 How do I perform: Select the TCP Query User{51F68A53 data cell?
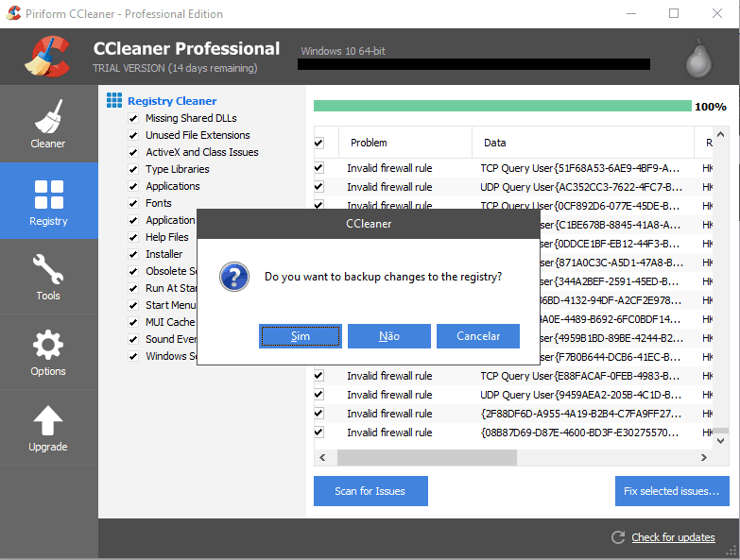click(580, 168)
